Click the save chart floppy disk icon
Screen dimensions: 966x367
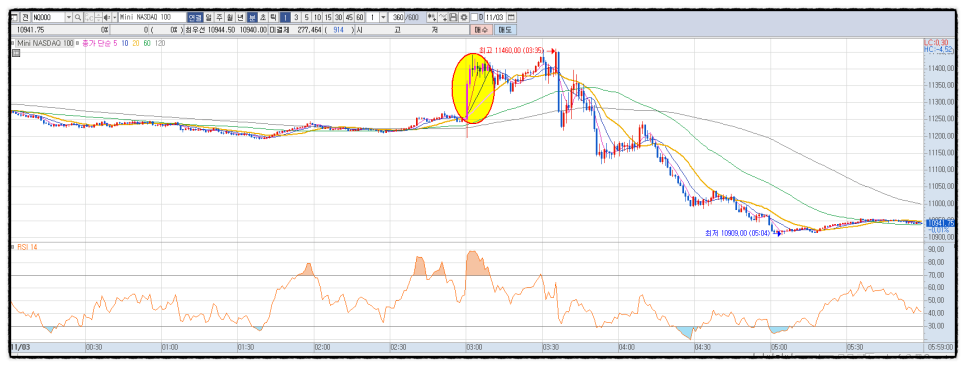[453, 17]
